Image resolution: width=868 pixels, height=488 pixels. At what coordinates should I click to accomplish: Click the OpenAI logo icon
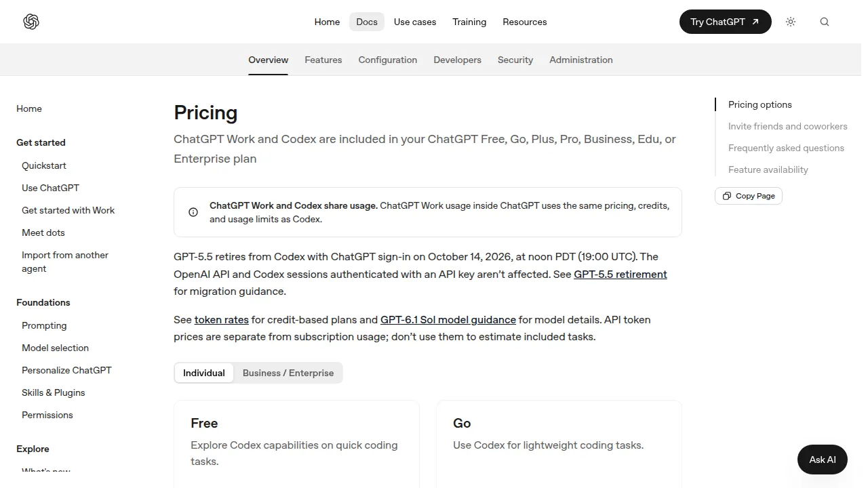click(x=31, y=22)
